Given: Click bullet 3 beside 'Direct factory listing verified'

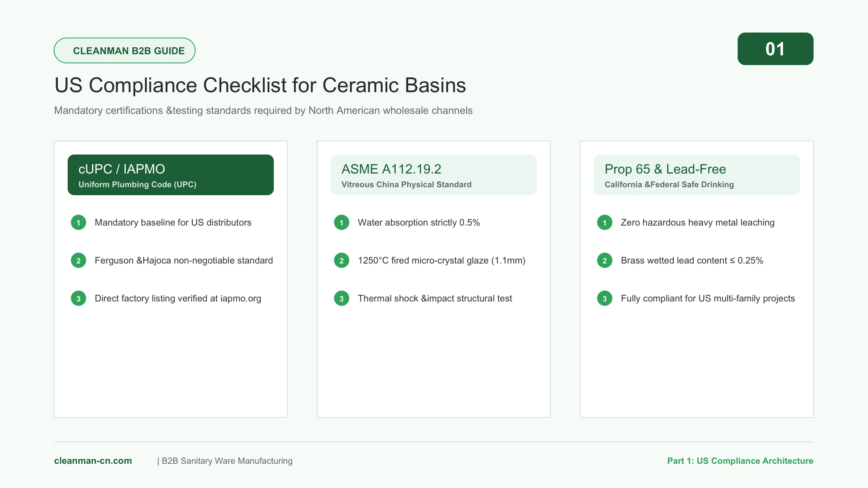Looking at the screenshot, I should (x=78, y=299).
